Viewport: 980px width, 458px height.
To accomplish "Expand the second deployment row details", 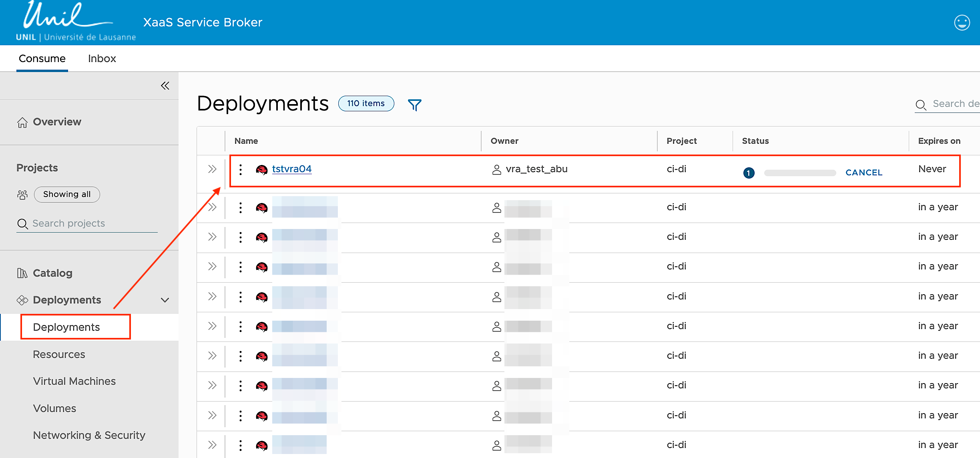I will [212, 207].
